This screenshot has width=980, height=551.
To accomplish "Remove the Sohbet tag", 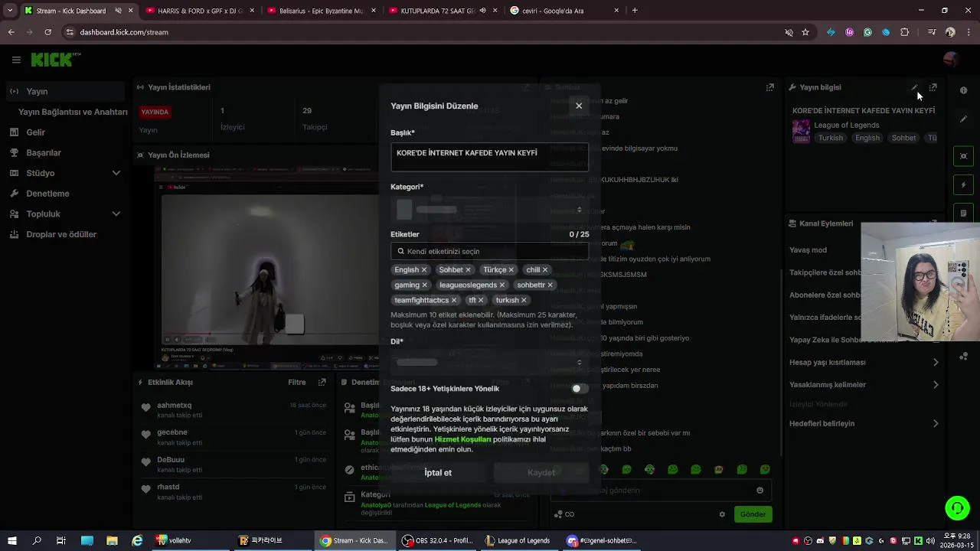I will pos(468,269).
